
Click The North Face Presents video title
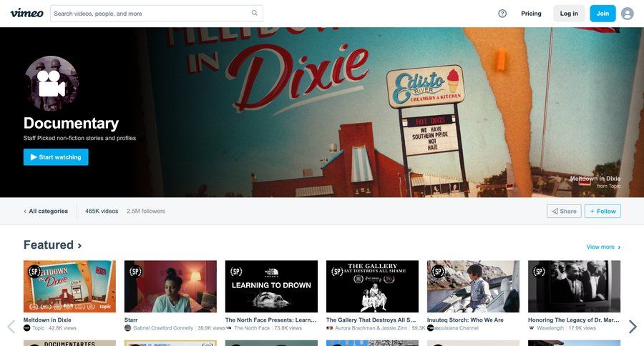point(271,320)
